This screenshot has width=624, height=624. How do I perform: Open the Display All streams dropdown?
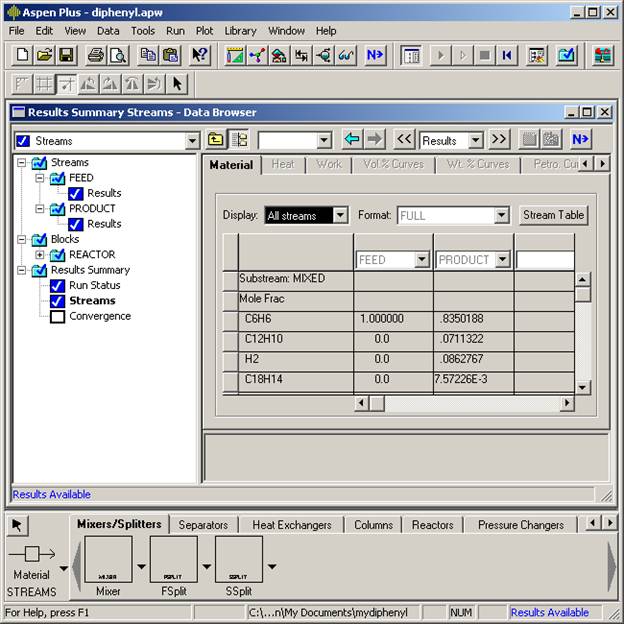click(340, 216)
